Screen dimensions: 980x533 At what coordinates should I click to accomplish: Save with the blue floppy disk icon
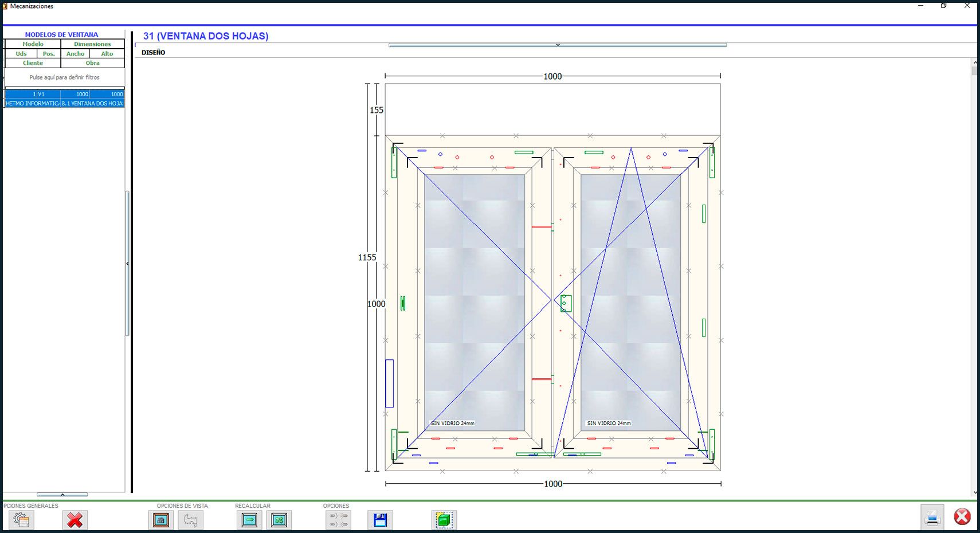380,520
